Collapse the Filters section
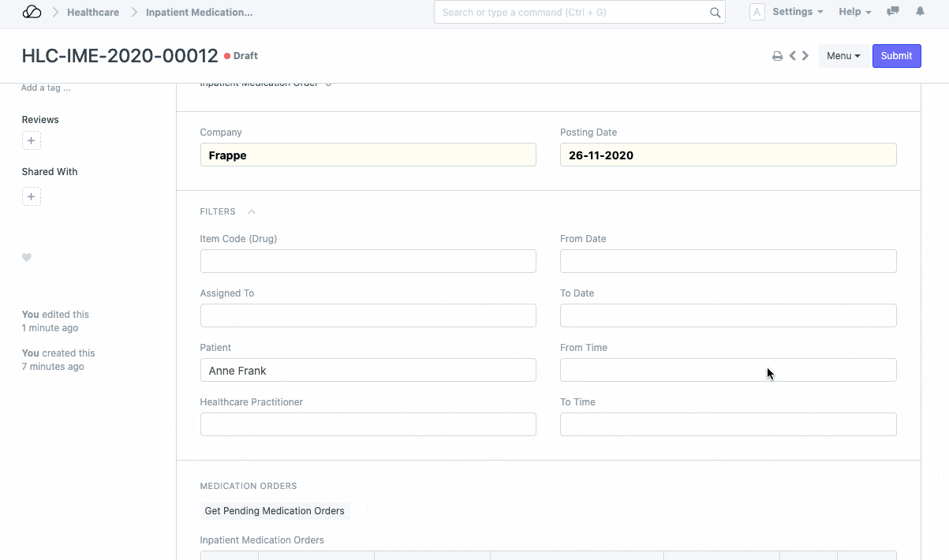The width and height of the screenshot is (949, 560). point(252,211)
